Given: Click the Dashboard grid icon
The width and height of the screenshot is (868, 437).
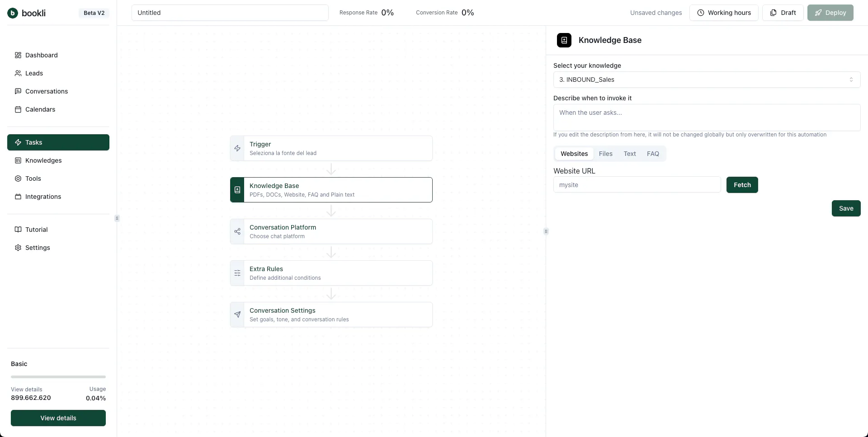Looking at the screenshot, I should coord(18,55).
